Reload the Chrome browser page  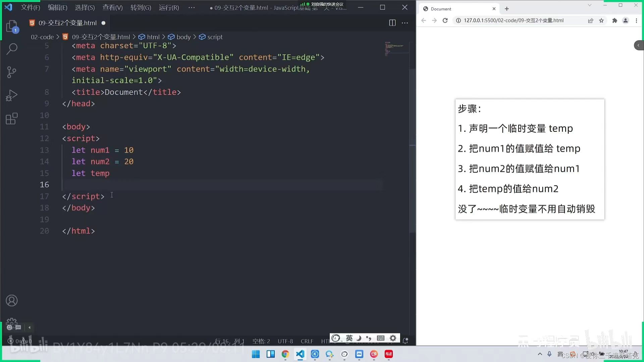pos(445,20)
